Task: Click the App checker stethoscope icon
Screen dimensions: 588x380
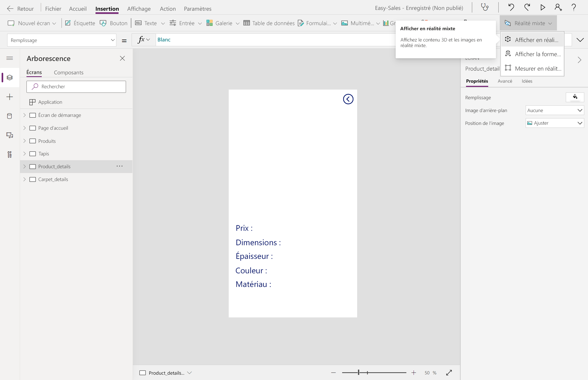Action: 485,7
